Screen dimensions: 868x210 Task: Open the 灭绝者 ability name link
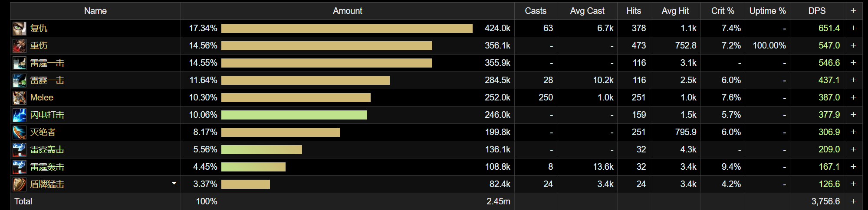43,132
